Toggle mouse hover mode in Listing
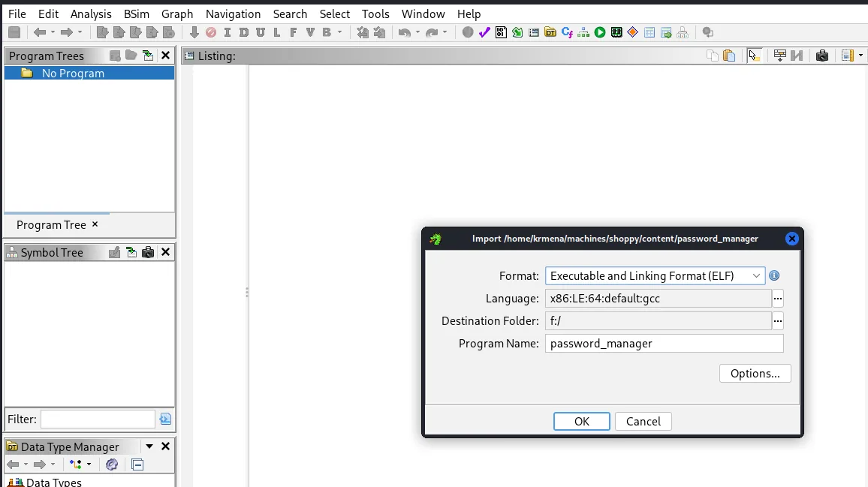 [754, 56]
